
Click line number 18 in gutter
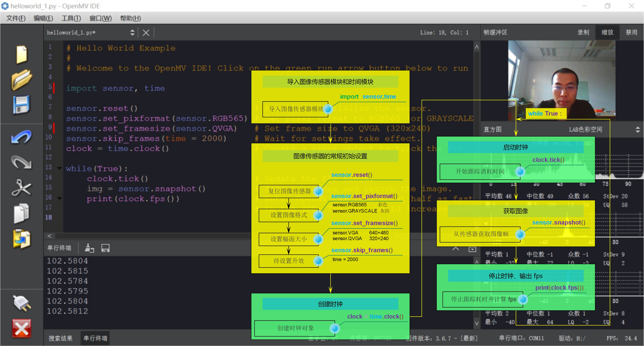(49, 217)
